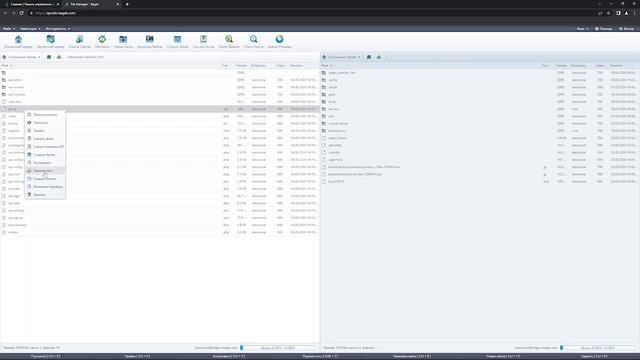
Task: Click the Logout link in top bar
Action: click(626, 29)
